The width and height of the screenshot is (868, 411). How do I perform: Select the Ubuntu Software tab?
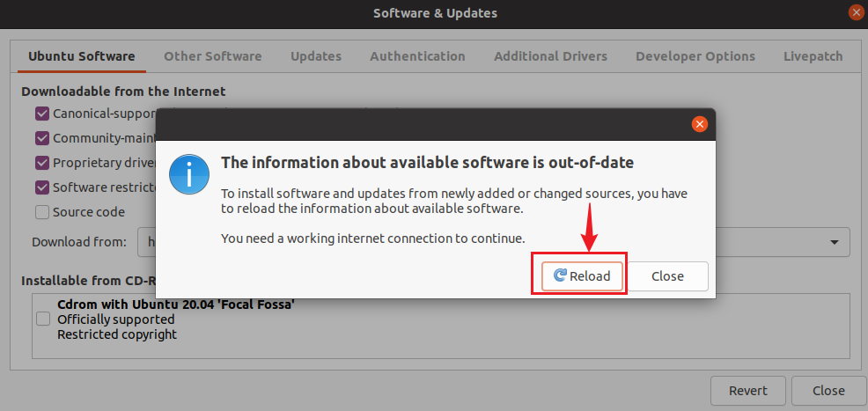click(x=81, y=56)
